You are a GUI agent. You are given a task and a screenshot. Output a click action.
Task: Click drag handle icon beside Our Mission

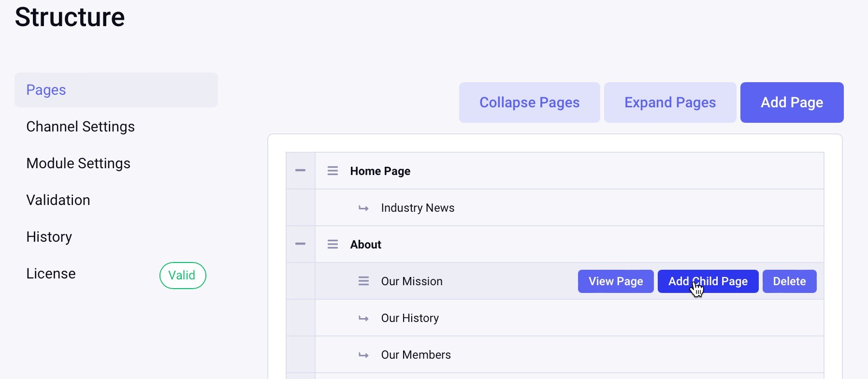coord(363,281)
